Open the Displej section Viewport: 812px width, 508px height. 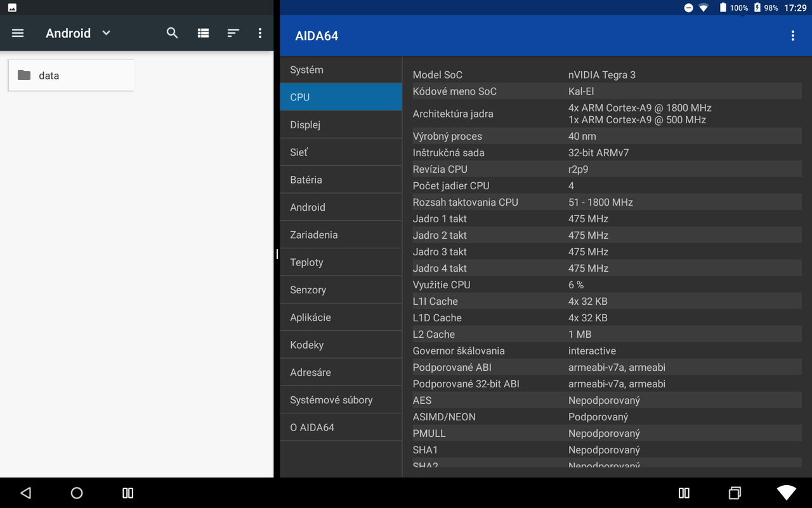[x=341, y=124]
